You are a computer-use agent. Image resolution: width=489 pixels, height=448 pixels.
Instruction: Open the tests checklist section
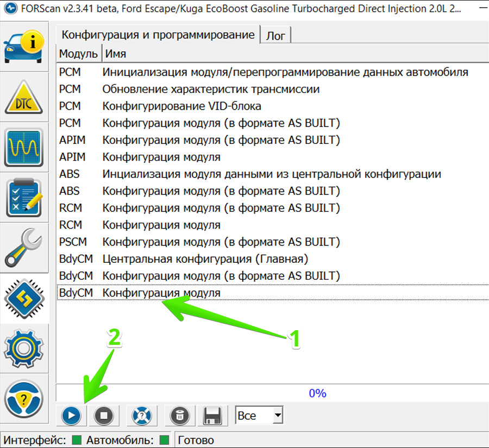24,198
